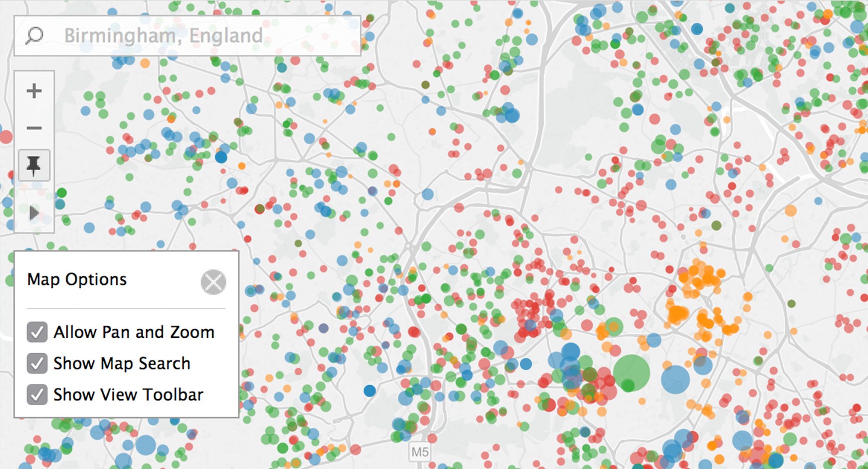The height and width of the screenshot is (469, 868).
Task: Toggle the Show Map Search checkbox
Action: click(37, 364)
